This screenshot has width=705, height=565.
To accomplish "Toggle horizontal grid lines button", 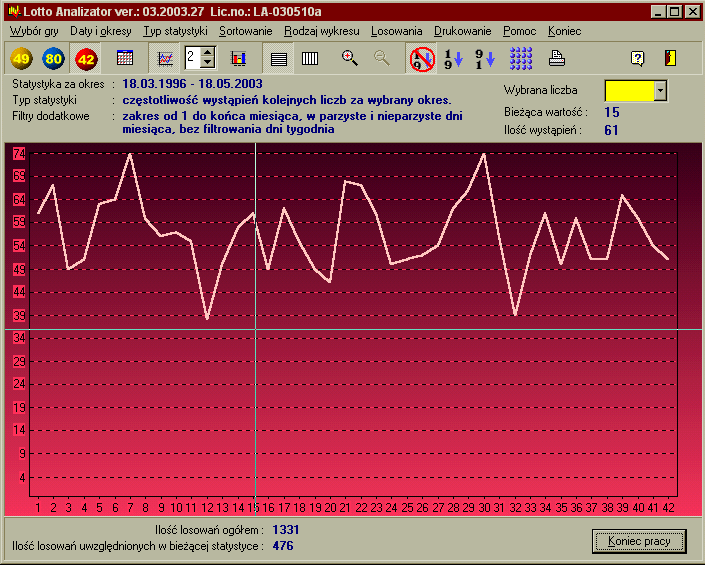I will click(278, 58).
